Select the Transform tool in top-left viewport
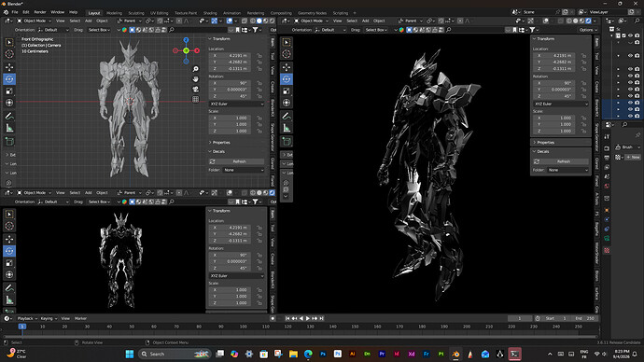The height and width of the screenshot is (362, 644). [9, 103]
